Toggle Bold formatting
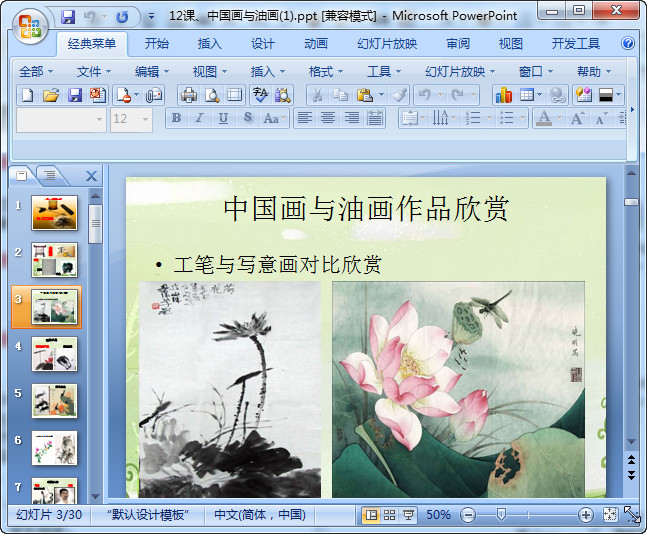Viewport: 647px width, 534px height. click(x=176, y=118)
